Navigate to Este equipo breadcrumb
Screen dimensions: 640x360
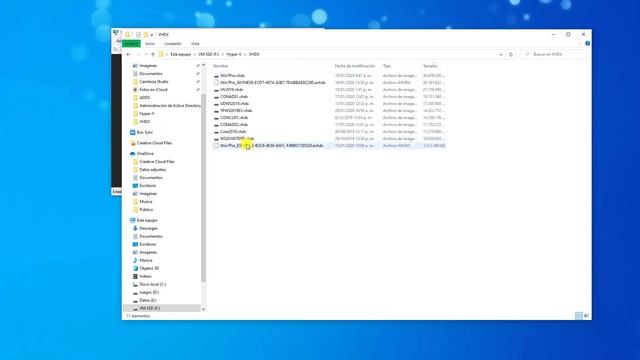180,54
